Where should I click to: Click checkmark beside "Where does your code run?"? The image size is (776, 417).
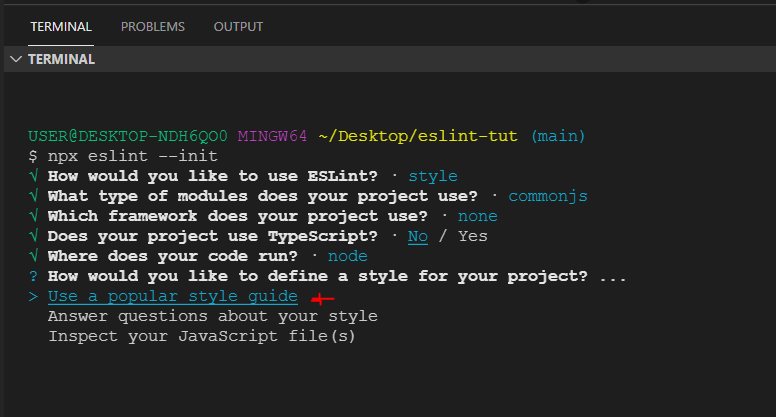click(x=34, y=256)
